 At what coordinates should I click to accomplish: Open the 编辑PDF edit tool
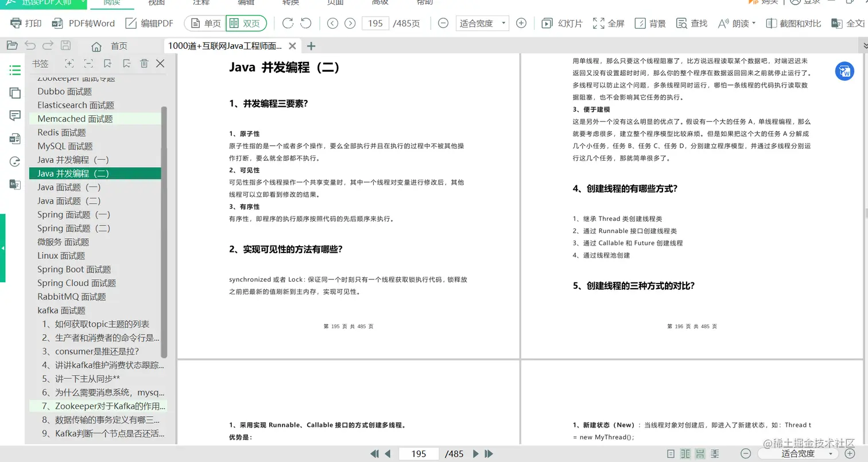(149, 24)
